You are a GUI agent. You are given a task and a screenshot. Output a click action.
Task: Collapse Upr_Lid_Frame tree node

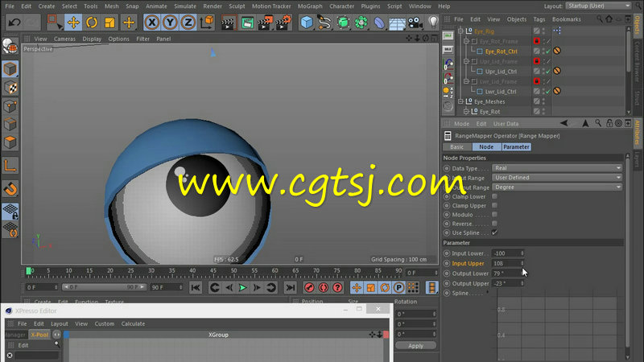point(466,61)
